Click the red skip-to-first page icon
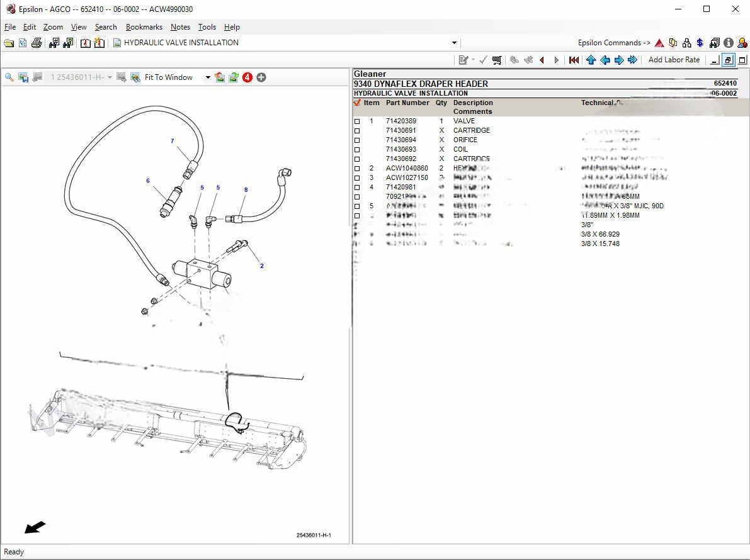The height and width of the screenshot is (560, 750). coord(574,60)
